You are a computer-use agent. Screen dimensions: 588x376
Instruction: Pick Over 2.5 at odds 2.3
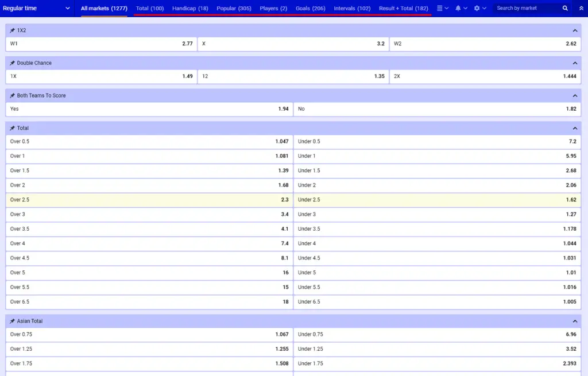coord(149,200)
